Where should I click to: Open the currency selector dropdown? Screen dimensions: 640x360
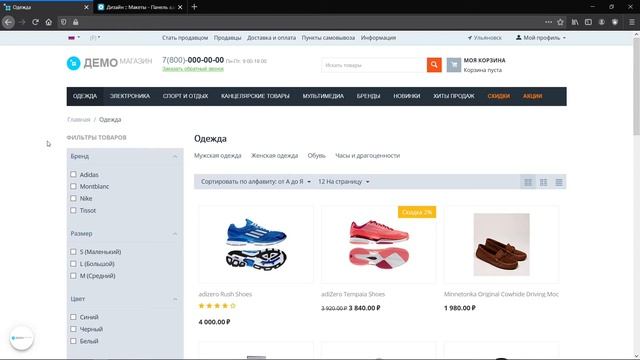(x=95, y=38)
